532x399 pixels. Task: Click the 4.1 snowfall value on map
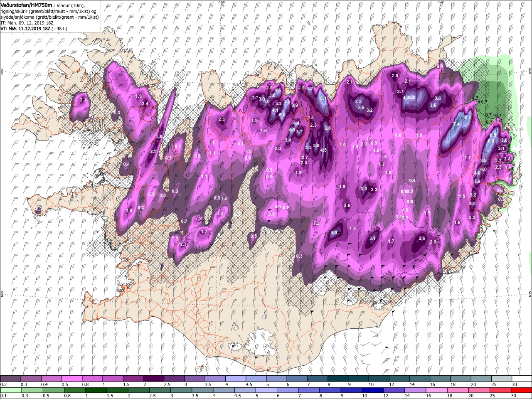275,110
